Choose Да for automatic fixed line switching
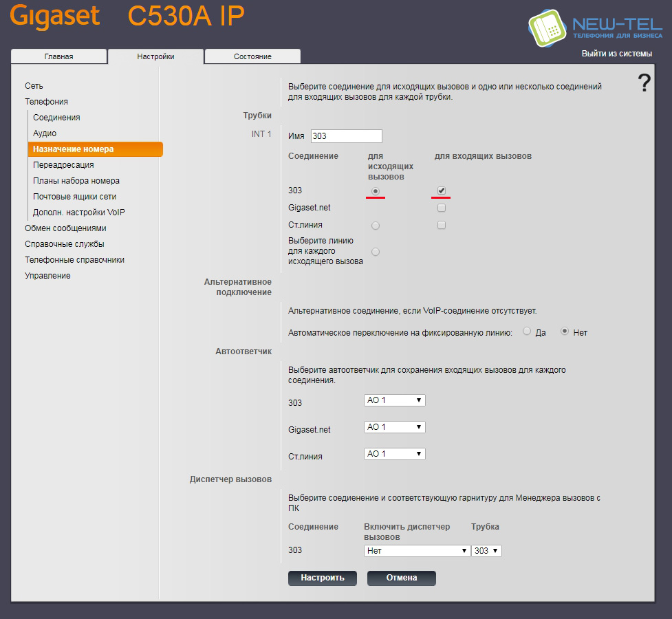 click(527, 332)
